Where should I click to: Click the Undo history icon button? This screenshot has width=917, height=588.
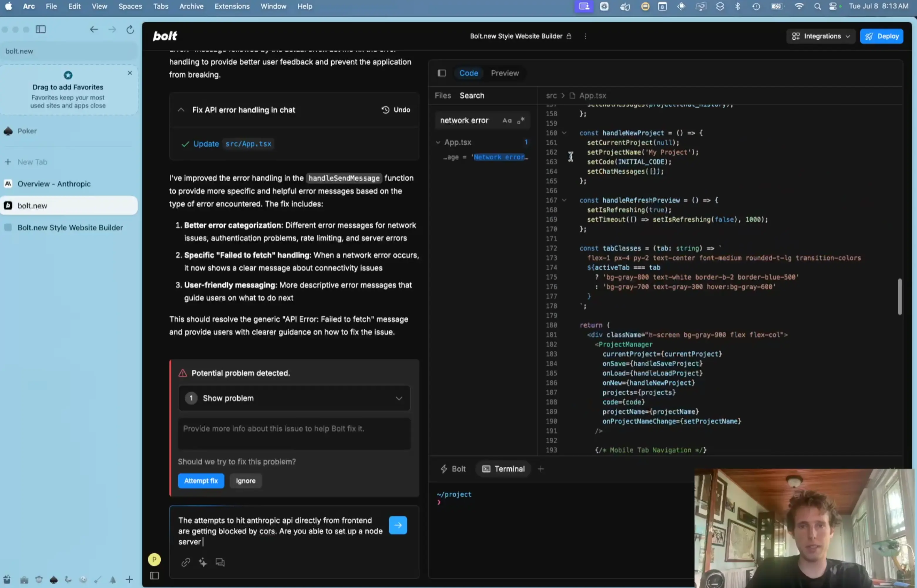396,110
